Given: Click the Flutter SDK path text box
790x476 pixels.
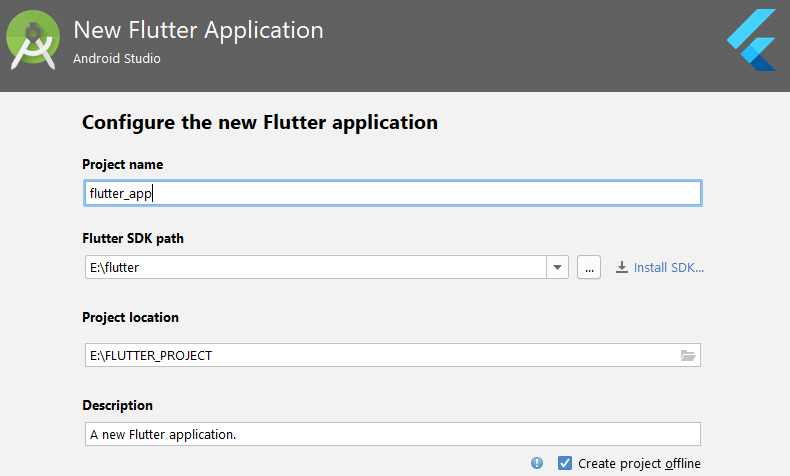Looking at the screenshot, I should pos(316,267).
